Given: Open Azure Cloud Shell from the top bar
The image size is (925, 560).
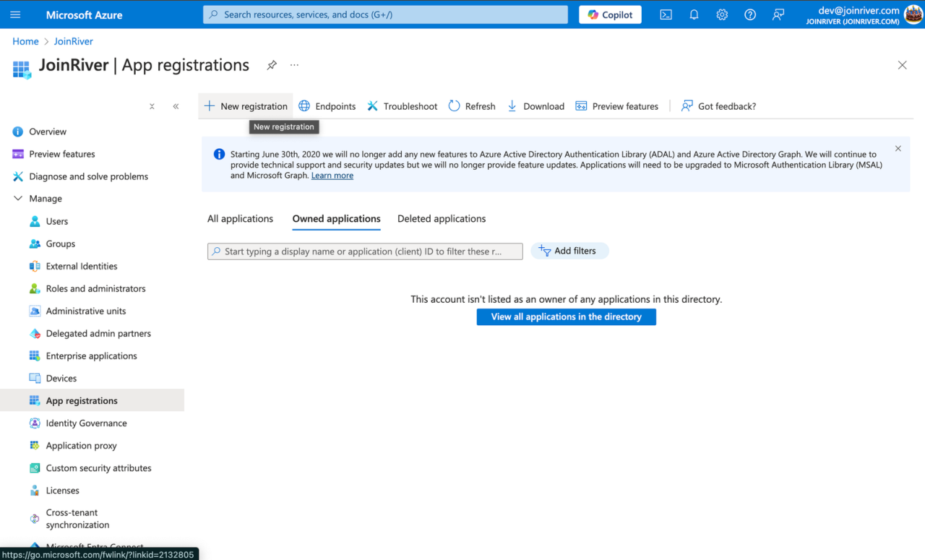Looking at the screenshot, I should coord(666,14).
